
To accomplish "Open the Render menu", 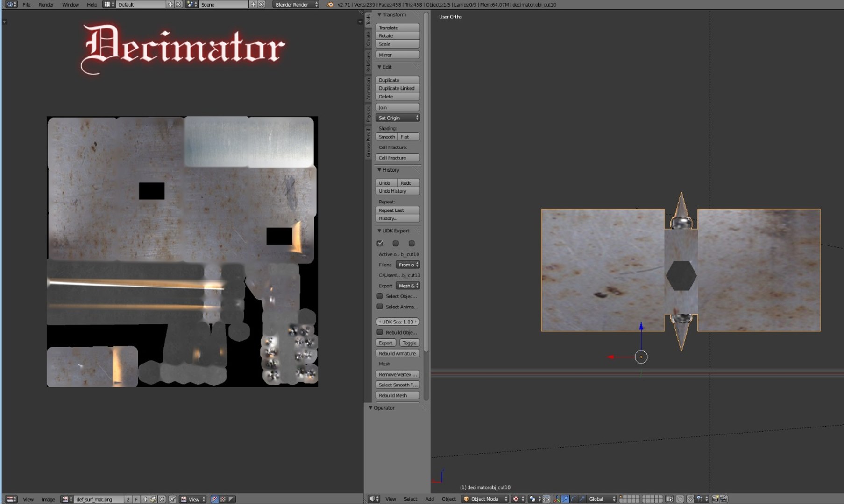I will pyautogui.click(x=46, y=4).
